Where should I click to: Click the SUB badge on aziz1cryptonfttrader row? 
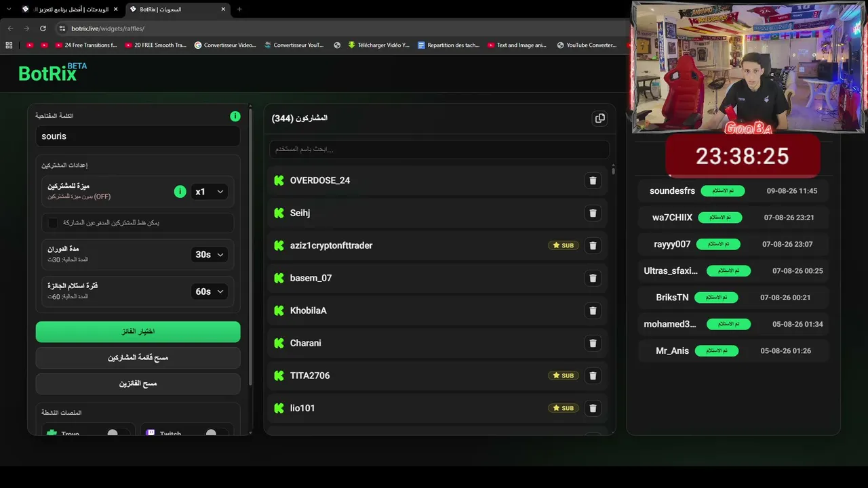click(x=564, y=245)
